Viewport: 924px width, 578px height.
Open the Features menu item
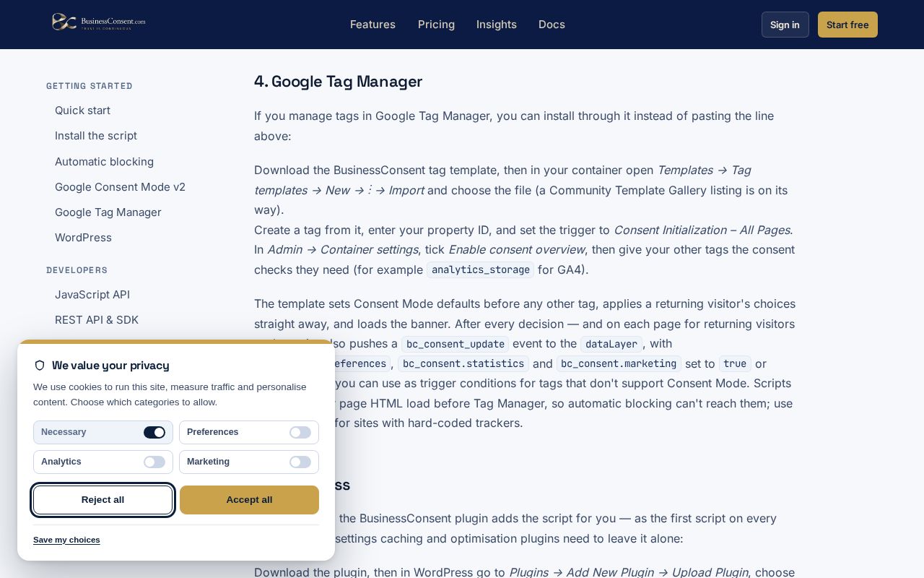click(372, 25)
